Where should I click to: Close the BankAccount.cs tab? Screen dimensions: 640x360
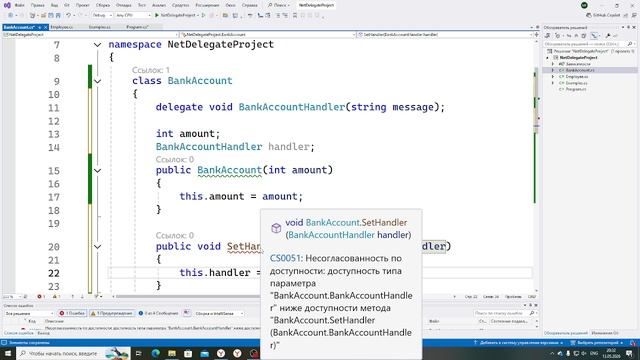46,27
